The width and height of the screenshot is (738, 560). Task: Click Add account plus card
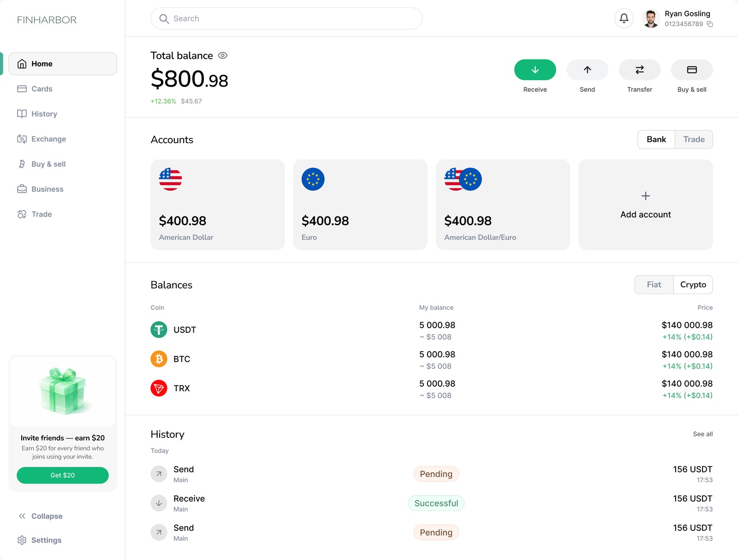click(x=646, y=205)
